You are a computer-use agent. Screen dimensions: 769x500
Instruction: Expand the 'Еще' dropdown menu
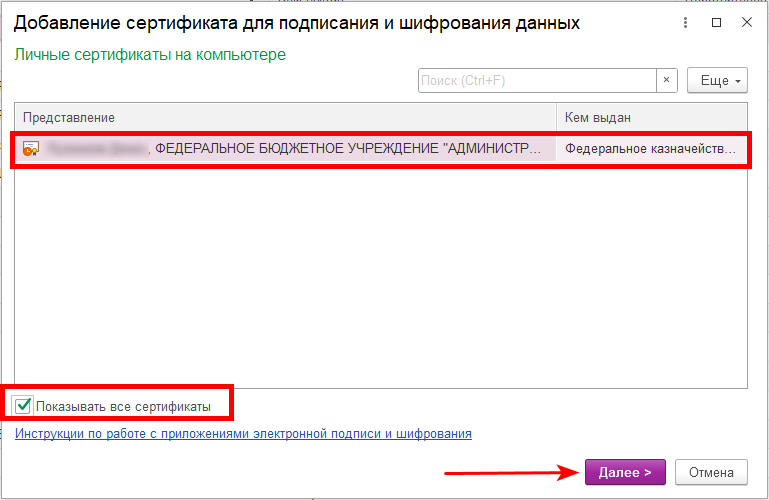(x=716, y=80)
